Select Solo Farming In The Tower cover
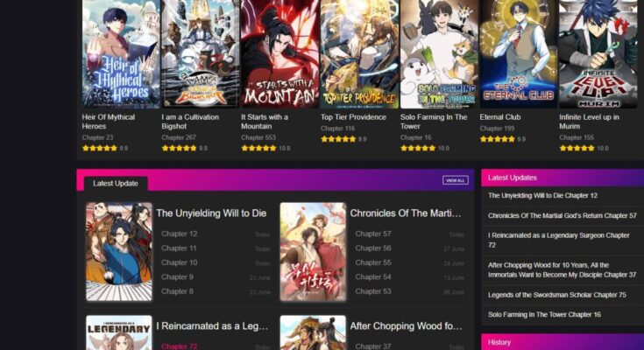 [439, 53]
